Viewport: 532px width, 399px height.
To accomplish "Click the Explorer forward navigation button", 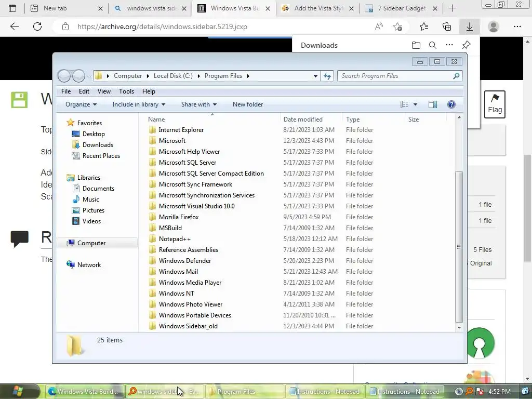I will coord(79,76).
